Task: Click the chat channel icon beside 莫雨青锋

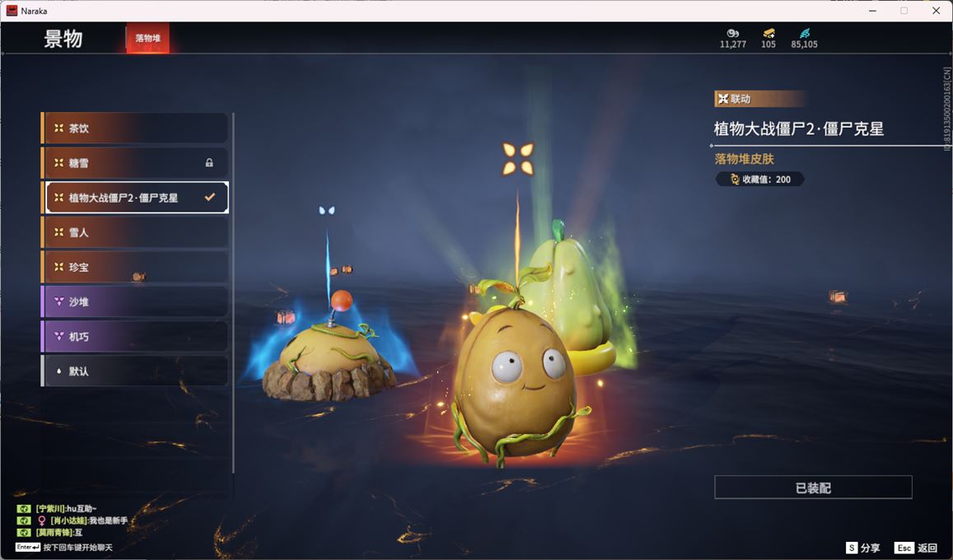Action: (x=23, y=533)
